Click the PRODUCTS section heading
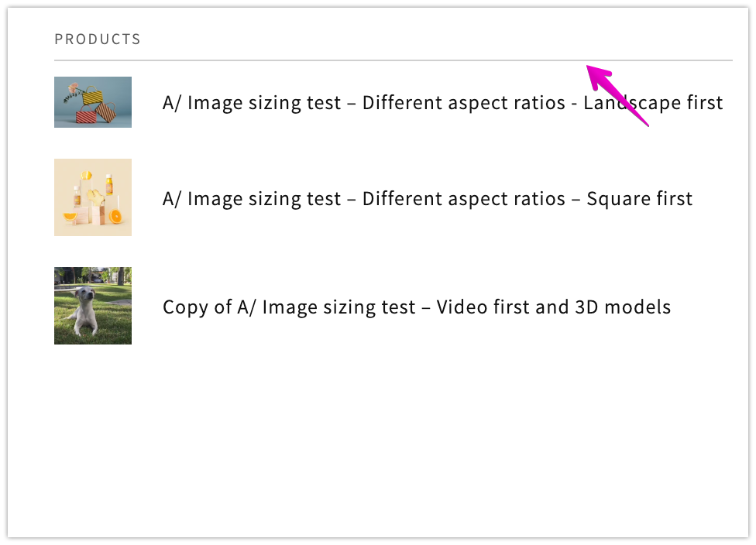This screenshot has width=756, height=545. (x=98, y=39)
